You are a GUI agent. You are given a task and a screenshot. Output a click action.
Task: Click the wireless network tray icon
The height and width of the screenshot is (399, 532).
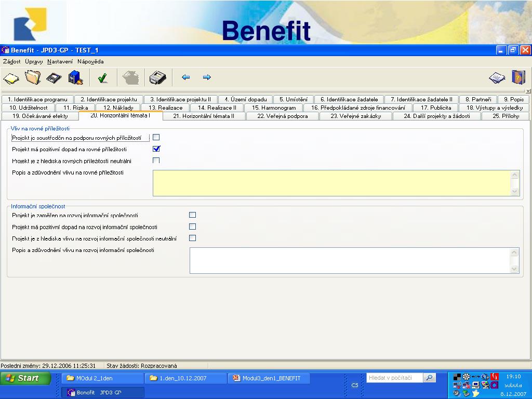point(457,385)
